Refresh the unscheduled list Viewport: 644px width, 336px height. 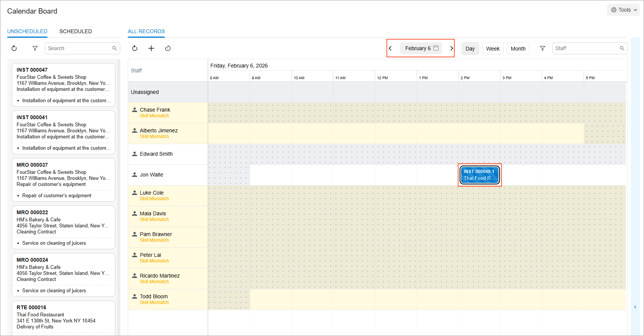pyautogui.click(x=14, y=48)
